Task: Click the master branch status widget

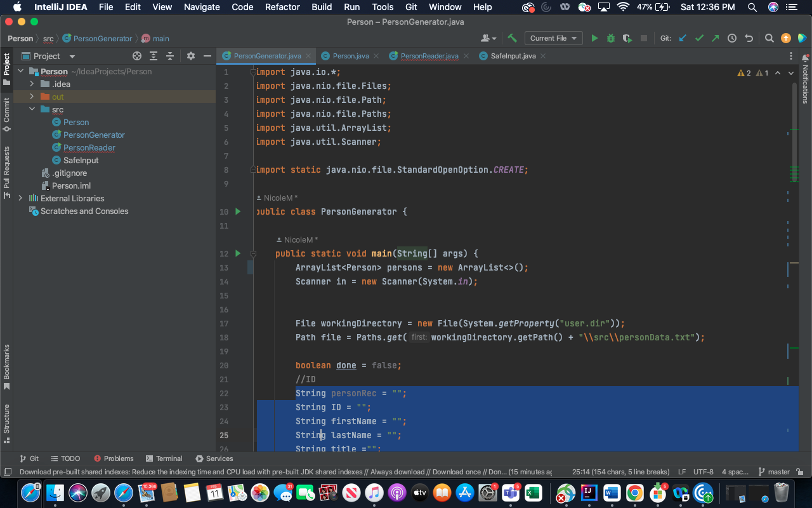Action: tap(774, 472)
